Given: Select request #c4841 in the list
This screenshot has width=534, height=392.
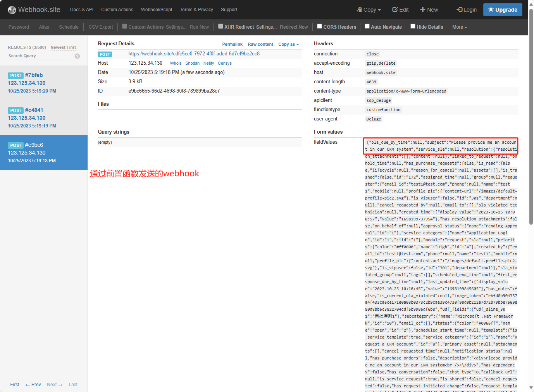Looking at the screenshot, I should click(x=44, y=118).
